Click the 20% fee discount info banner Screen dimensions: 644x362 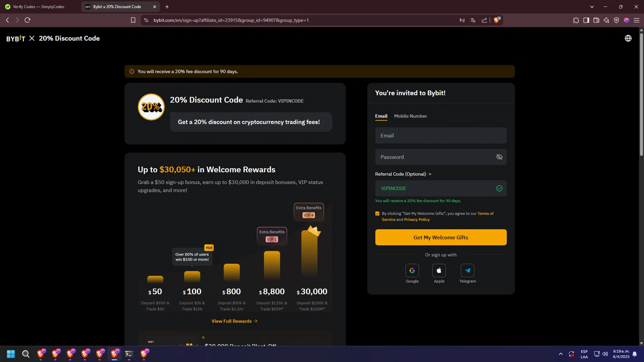319,72
